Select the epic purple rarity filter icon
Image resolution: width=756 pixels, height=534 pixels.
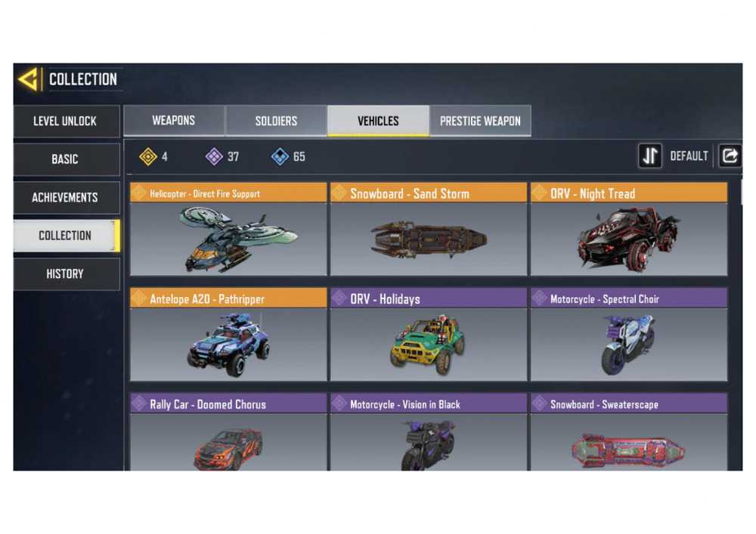point(214,156)
